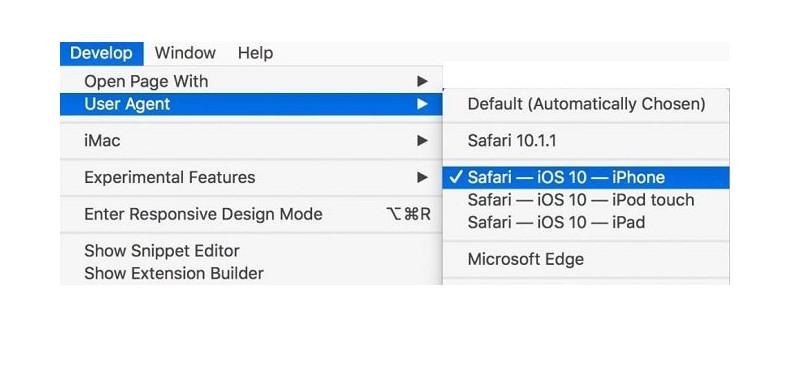Open Experimental Features submenu
812x388 pixels.
(251, 177)
